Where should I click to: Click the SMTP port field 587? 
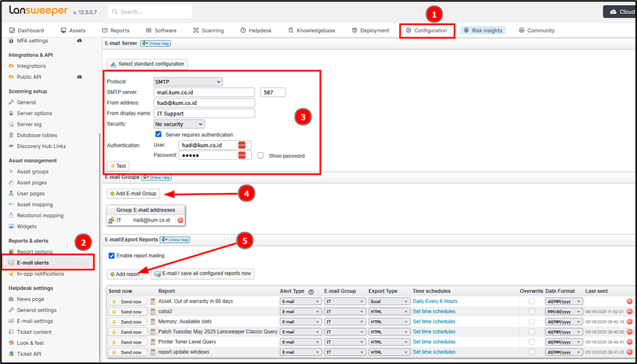click(273, 92)
